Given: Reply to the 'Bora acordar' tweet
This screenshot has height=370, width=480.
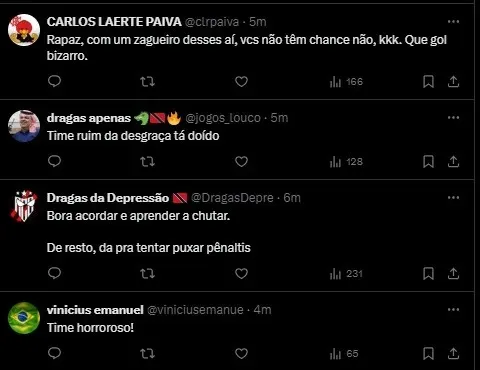Looking at the screenshot, I should tap(54, 273).
